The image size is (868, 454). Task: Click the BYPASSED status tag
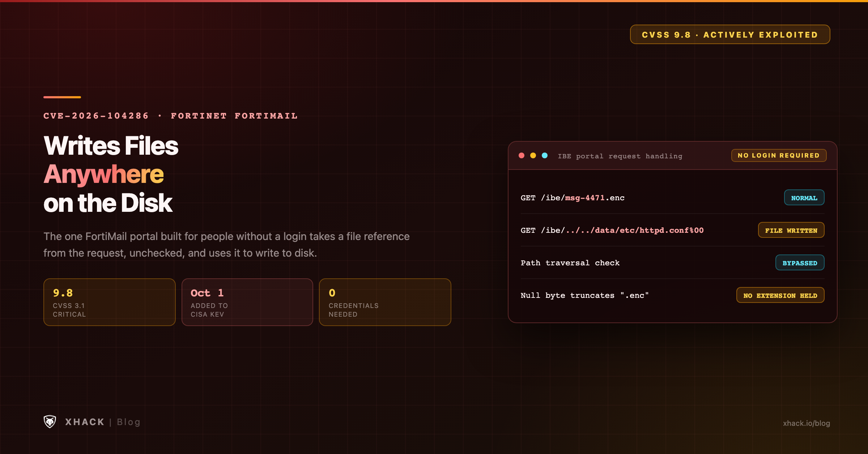(800, 263)
